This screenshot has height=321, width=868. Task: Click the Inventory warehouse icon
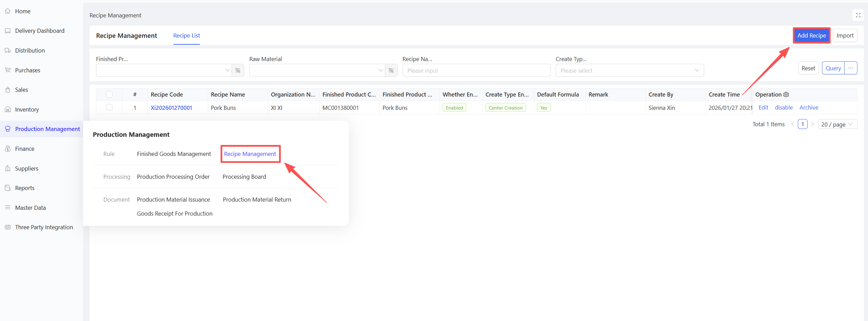tap(8, 110)
